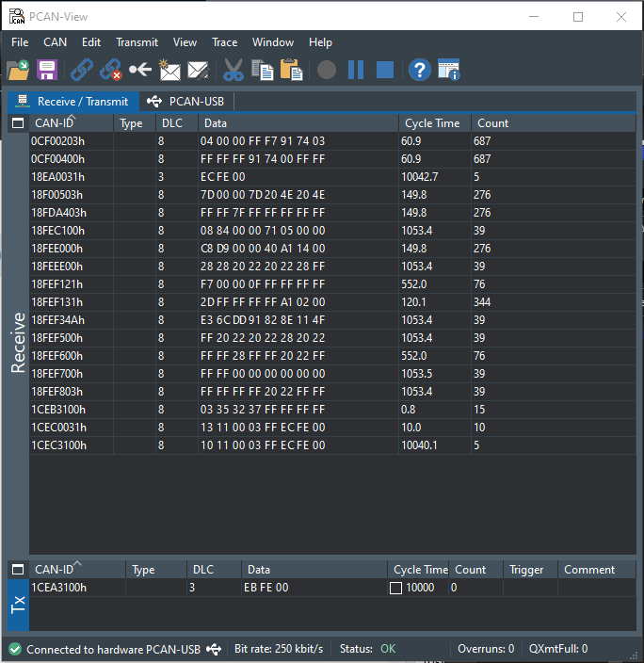
Task: Start trace recording with the record icon
Action: pos(327,70)
